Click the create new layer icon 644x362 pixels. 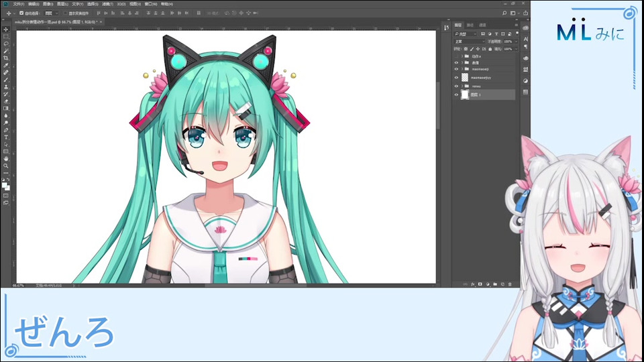point(502,284)
